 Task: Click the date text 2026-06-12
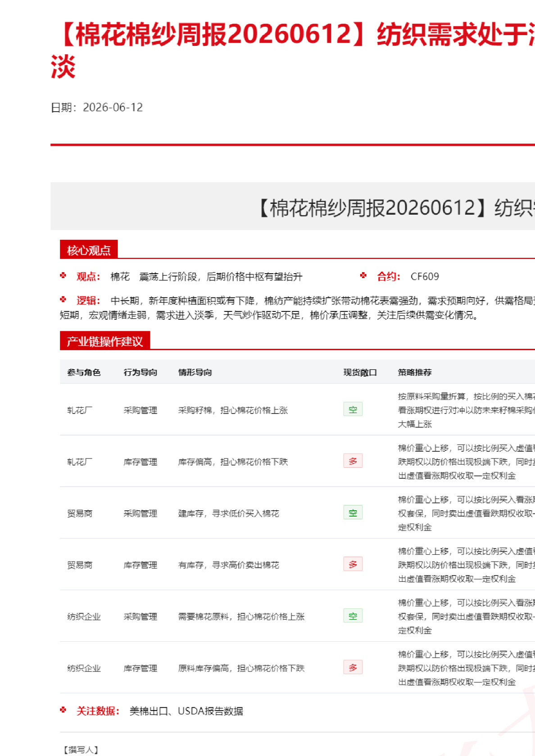point(113,108)
